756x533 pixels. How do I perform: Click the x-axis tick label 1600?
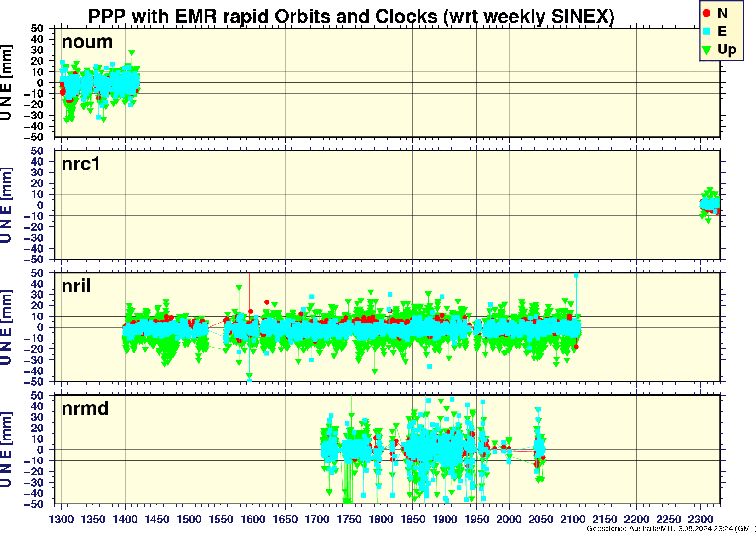253,519
